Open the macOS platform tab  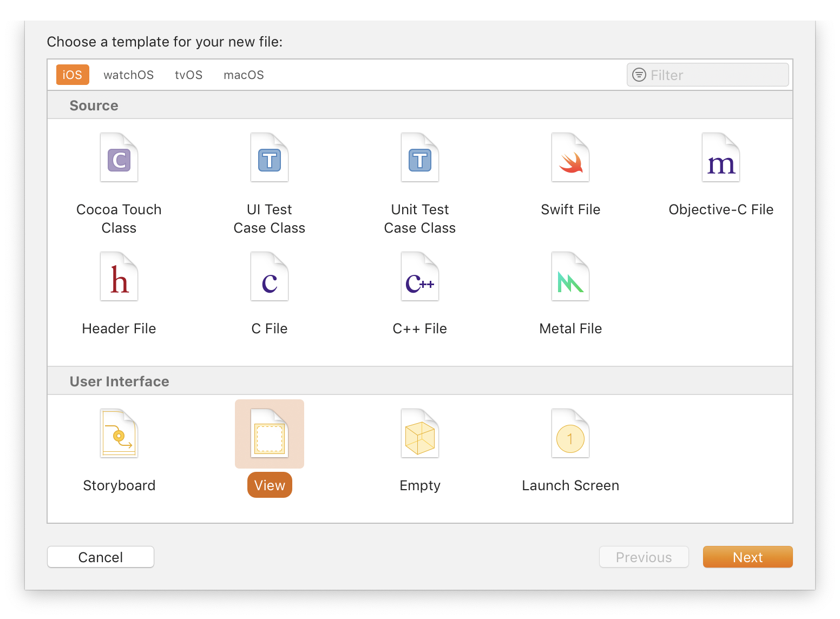(244, 75)
